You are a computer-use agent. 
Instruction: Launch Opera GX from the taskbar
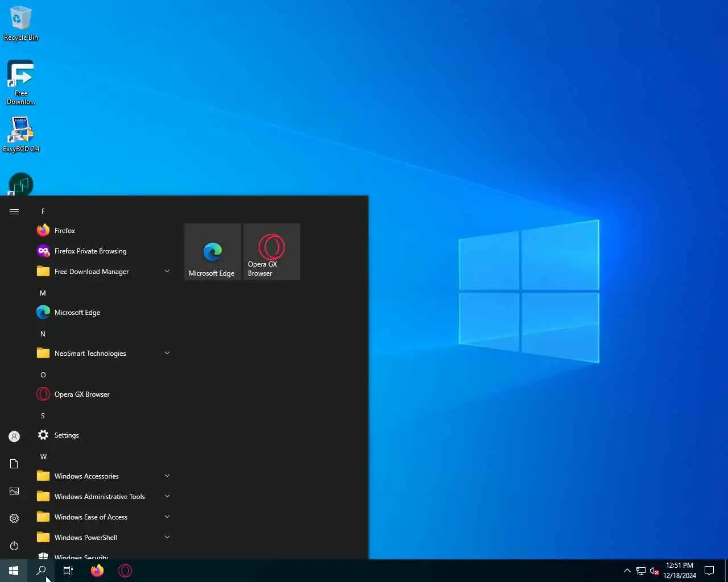[x=125, y=571]
